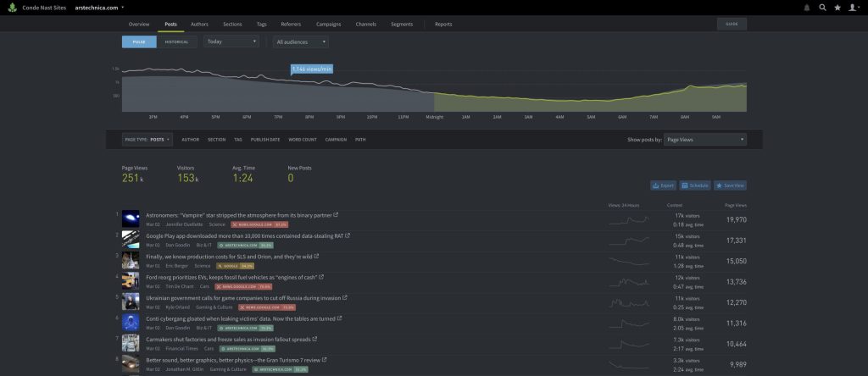Filter by Tag
868x376 pixels.
point(238,140)
